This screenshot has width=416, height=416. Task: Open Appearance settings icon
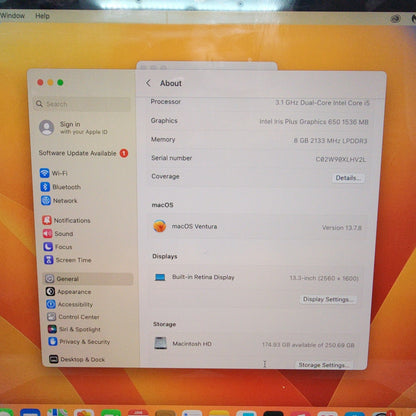50,292
